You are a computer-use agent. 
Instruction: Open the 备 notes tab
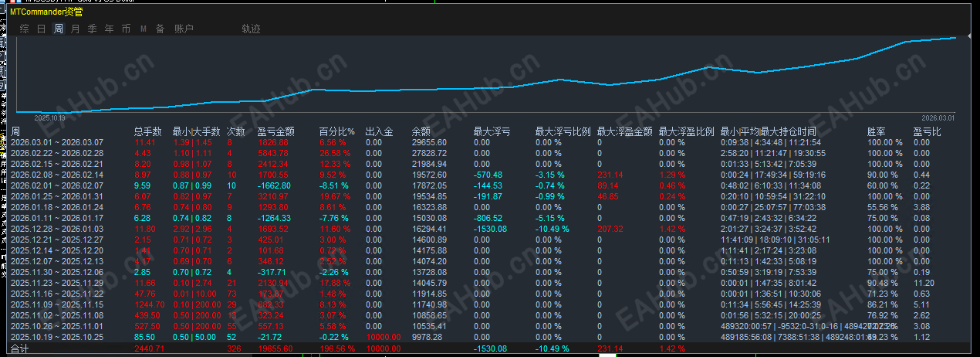(160, 29)
